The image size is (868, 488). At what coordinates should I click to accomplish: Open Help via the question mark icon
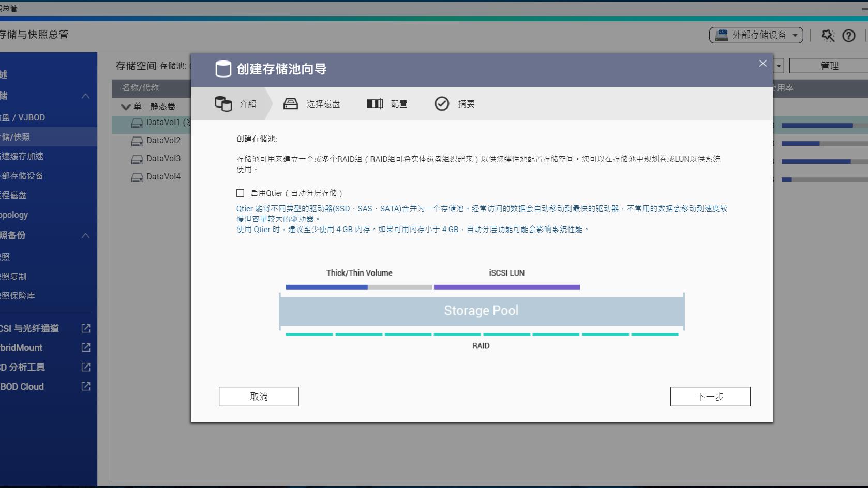click(x=848, y=36)
